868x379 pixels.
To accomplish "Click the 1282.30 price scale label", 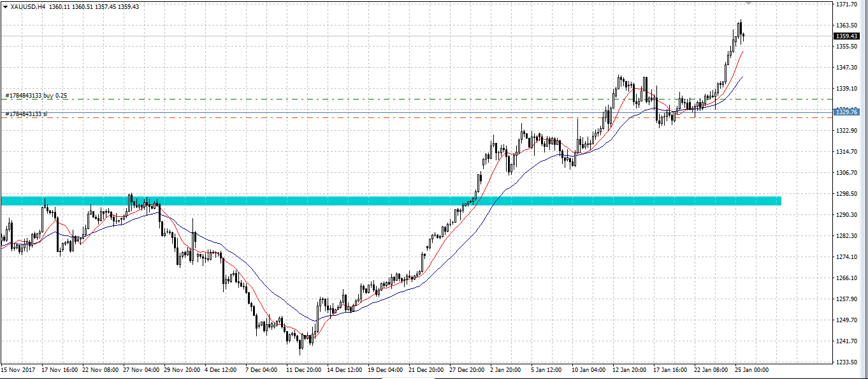I will tap(846, 236).
